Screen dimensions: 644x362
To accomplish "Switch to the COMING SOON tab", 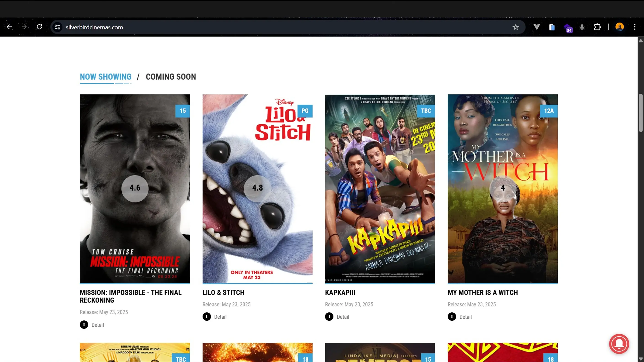I will [171, 77].
